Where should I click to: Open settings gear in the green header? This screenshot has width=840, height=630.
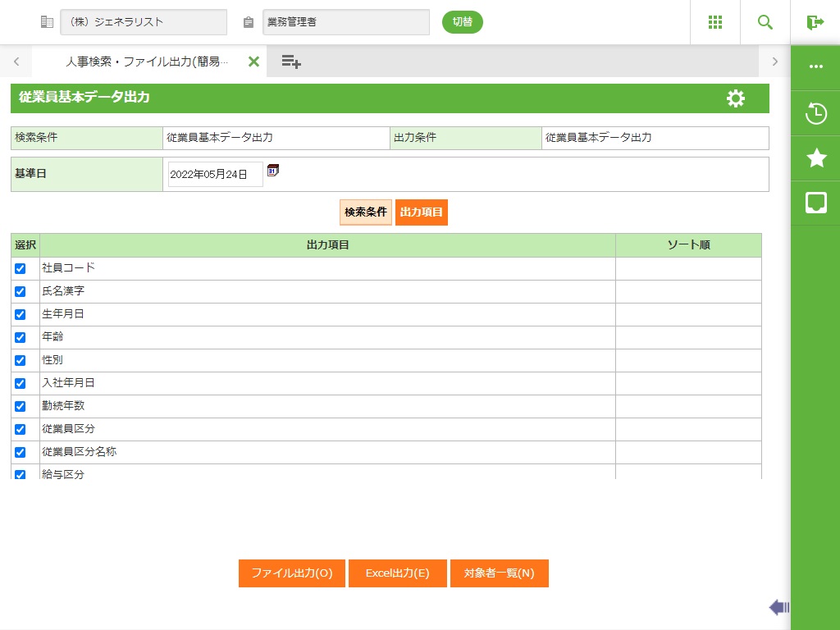click(x=736, y=98)
